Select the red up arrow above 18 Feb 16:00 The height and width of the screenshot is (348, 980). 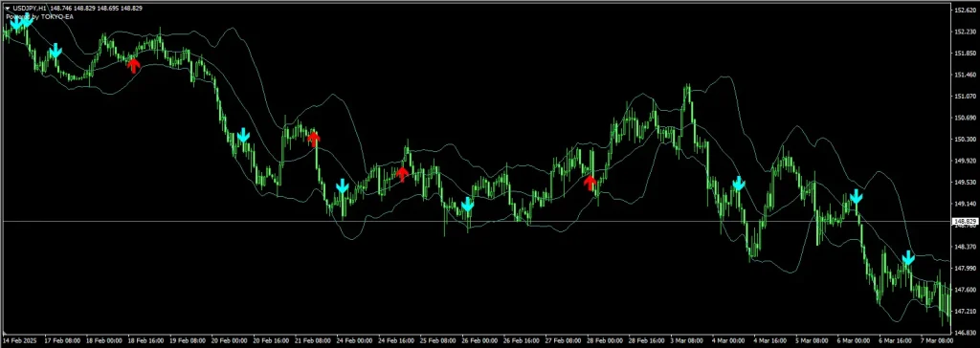click(133, 65)
